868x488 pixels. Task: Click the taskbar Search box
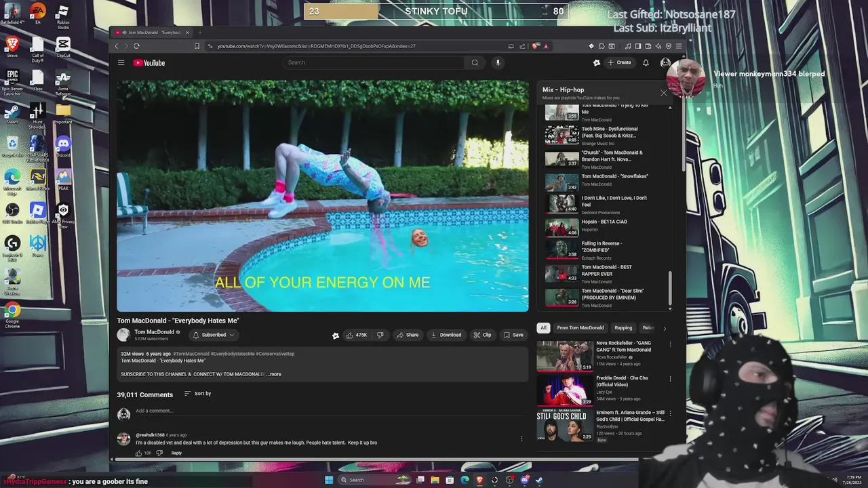tap(375, 480)
